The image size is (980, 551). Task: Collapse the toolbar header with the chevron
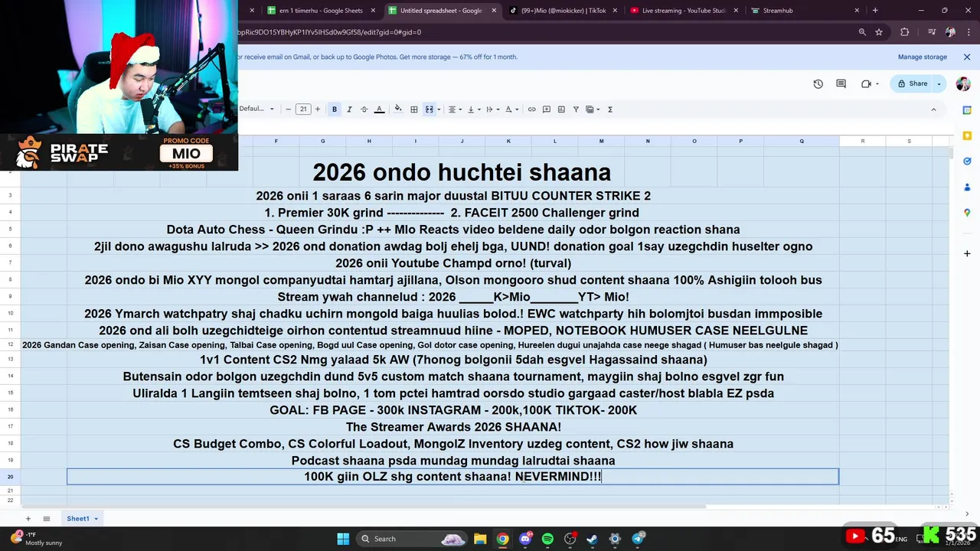933,109
